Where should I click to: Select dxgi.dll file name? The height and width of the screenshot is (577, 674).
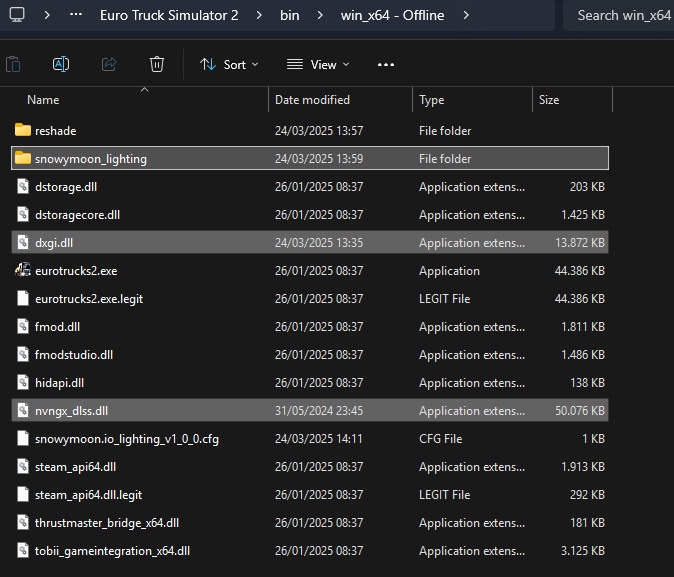[54, 242]
